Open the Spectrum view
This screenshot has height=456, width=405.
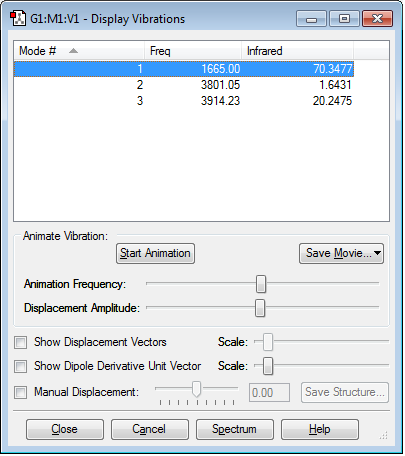point(235,429)
